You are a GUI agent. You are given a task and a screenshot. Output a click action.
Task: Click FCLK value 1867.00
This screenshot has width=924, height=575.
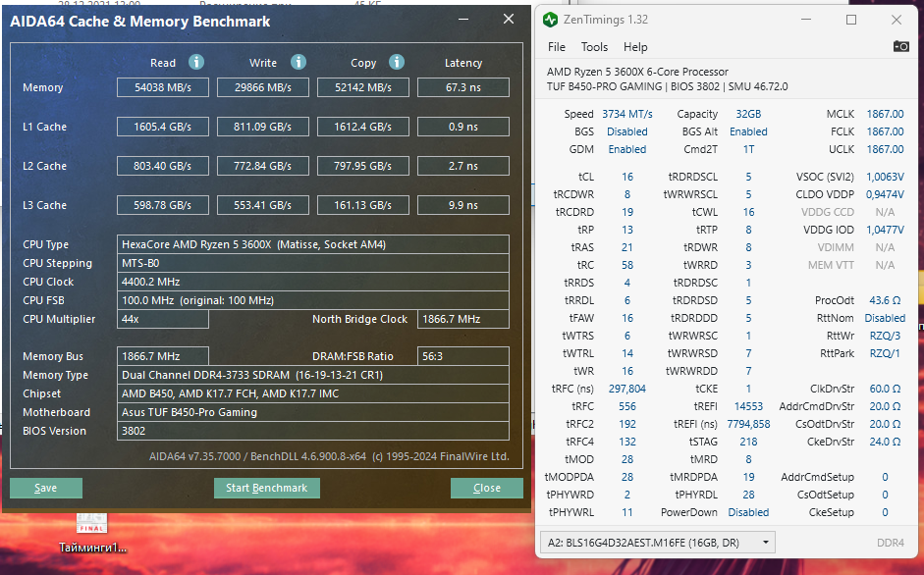(x=885, y=131)
